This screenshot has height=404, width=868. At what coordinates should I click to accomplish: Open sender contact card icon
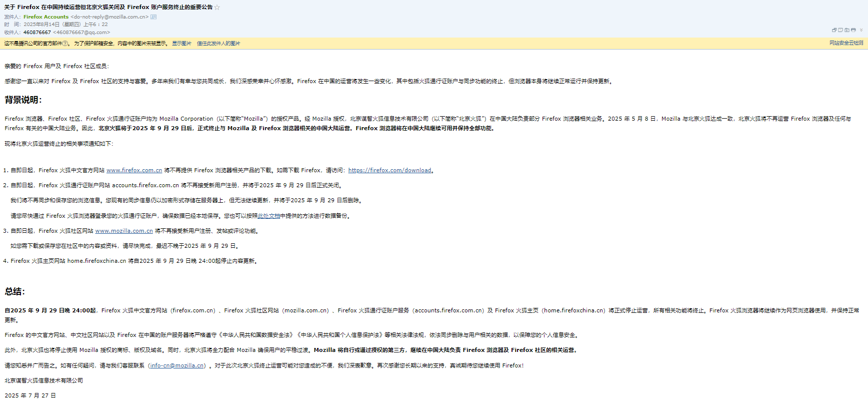pyautogui.click(x=153, y=17)
